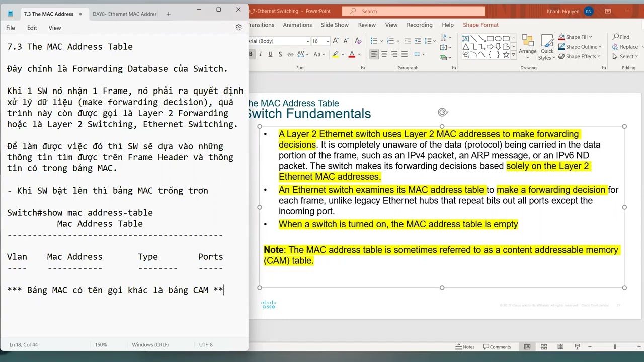644x362 pixels.
Task: Toggle Italic formatting in PowerPoint ribbon
Action: tap(261, 54)
